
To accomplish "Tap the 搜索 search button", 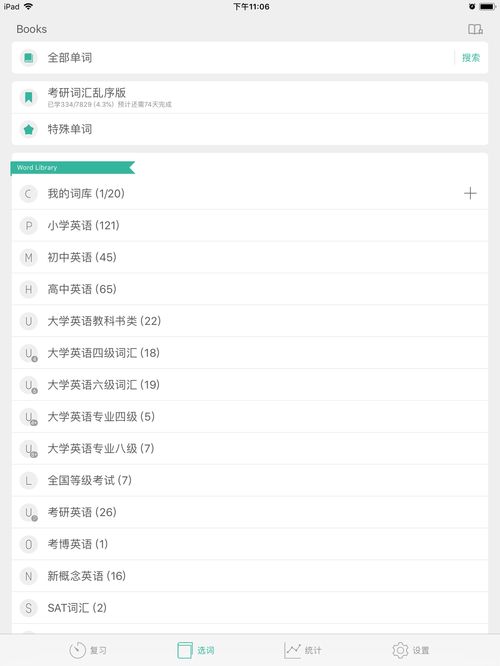I will pyautogui.click(x=471, y=58).
